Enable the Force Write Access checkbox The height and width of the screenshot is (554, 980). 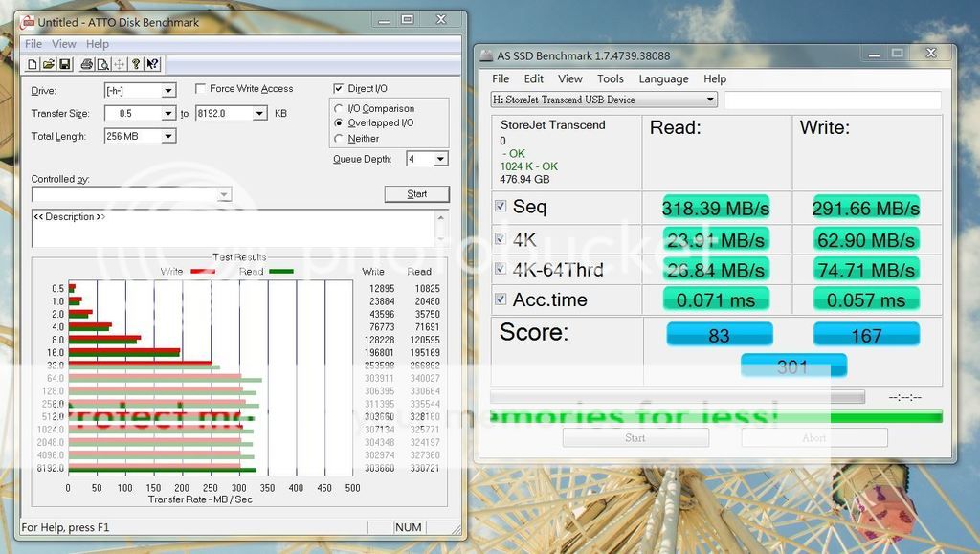tap(200, 89)
